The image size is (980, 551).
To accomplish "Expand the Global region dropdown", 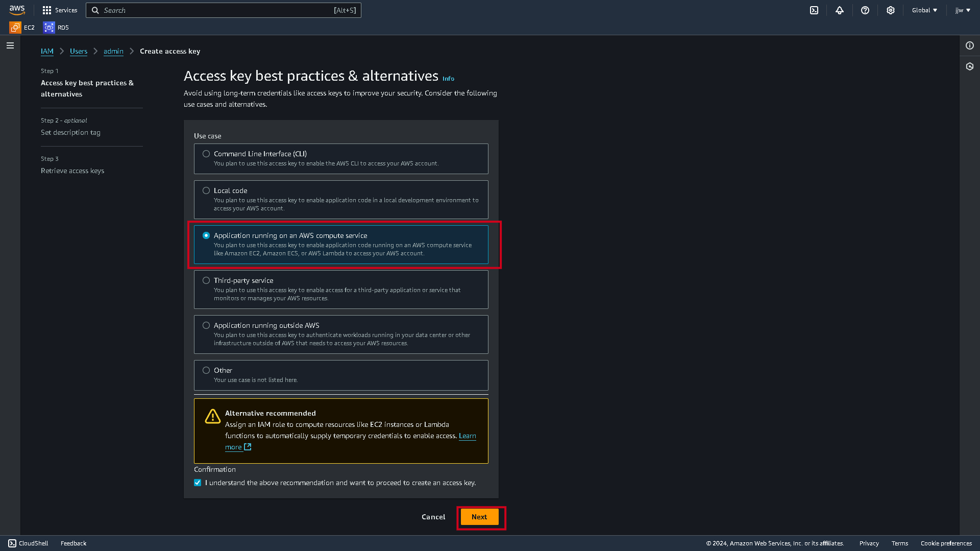I will click(x=924, y=10).
